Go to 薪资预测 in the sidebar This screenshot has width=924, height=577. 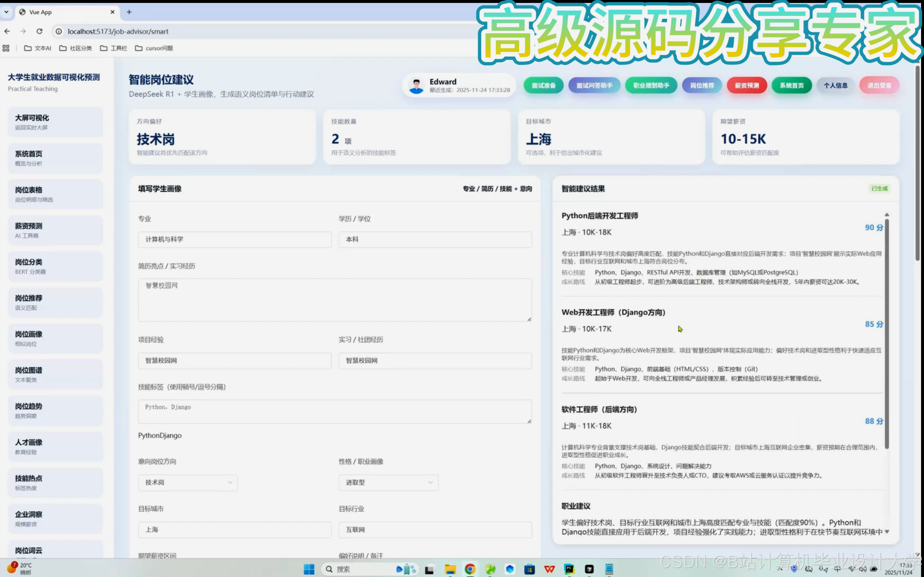[55, 230]
